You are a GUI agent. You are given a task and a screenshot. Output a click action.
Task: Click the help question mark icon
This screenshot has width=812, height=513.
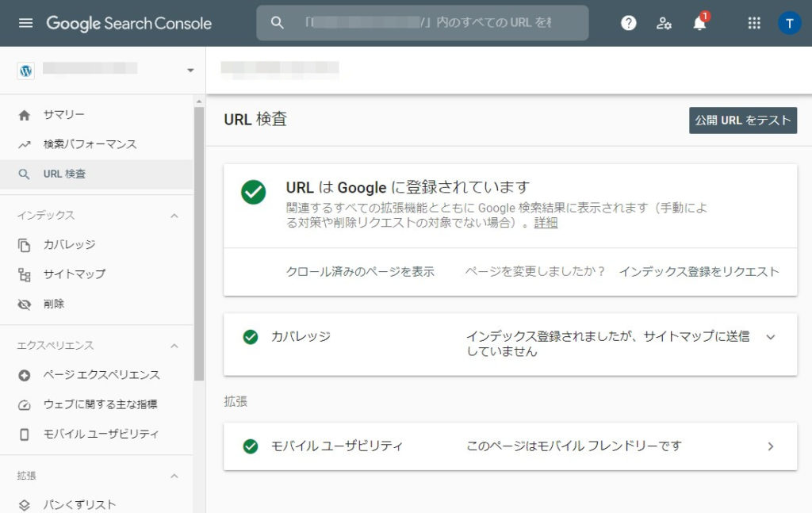tap(629, 23)
